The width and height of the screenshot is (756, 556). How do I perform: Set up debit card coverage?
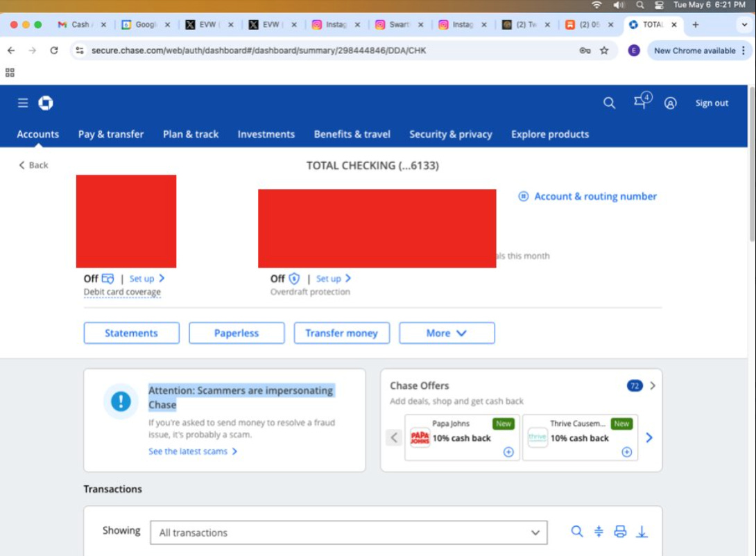coord(147,279)
